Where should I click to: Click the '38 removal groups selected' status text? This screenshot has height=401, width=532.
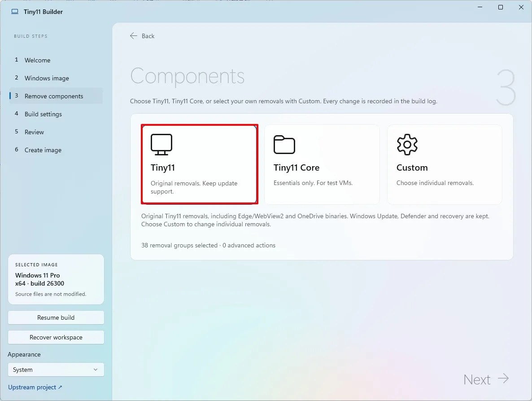pos(179,245)
